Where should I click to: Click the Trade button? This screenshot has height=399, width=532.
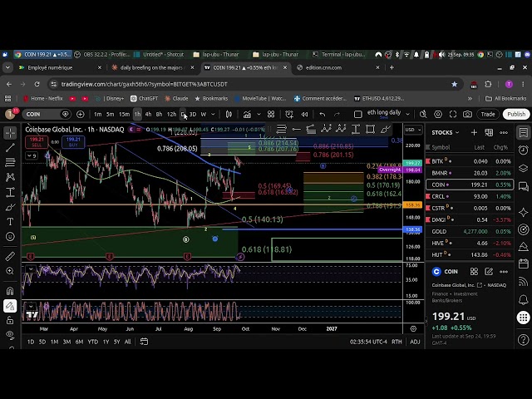pyautogui.click(x=488, y=115)
